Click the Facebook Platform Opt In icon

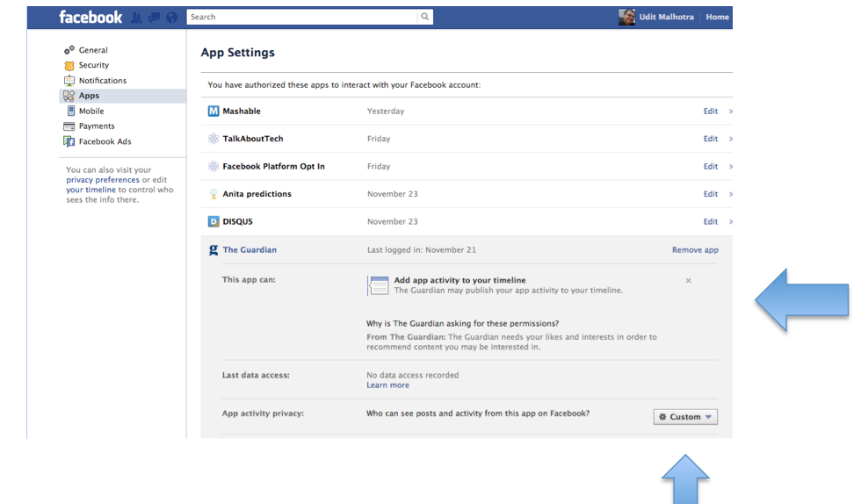(x=213, y=166)
